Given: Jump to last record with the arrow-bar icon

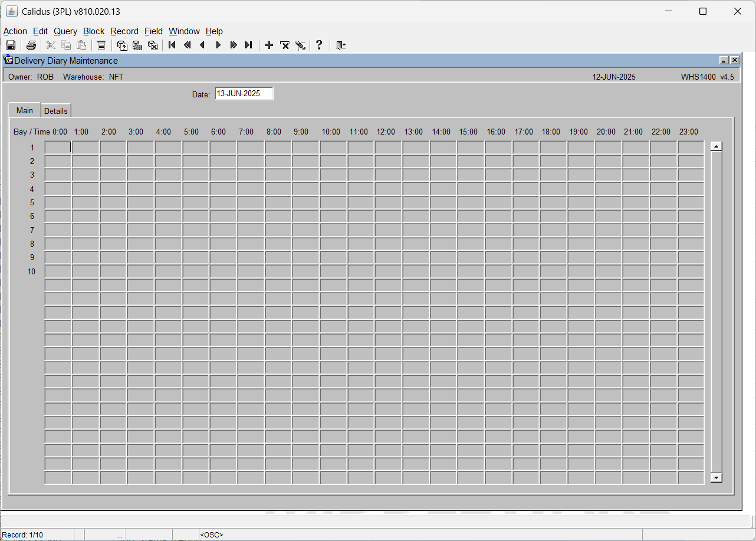Looking at the screenshot, I should tap(249, 45).
